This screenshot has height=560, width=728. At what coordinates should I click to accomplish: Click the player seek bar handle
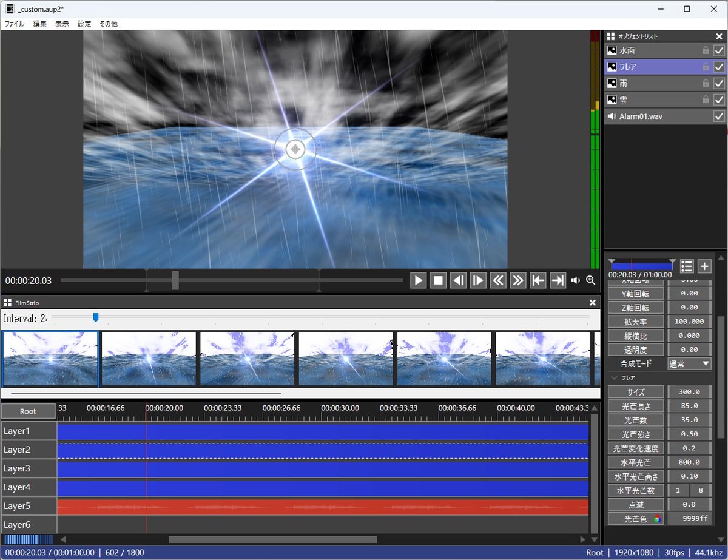point(175,280)
